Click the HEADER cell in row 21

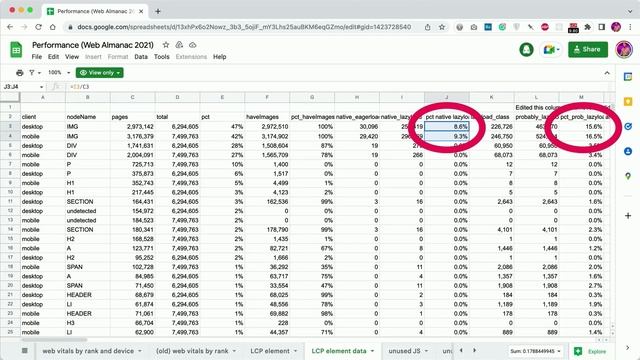[x=87, y=295]
